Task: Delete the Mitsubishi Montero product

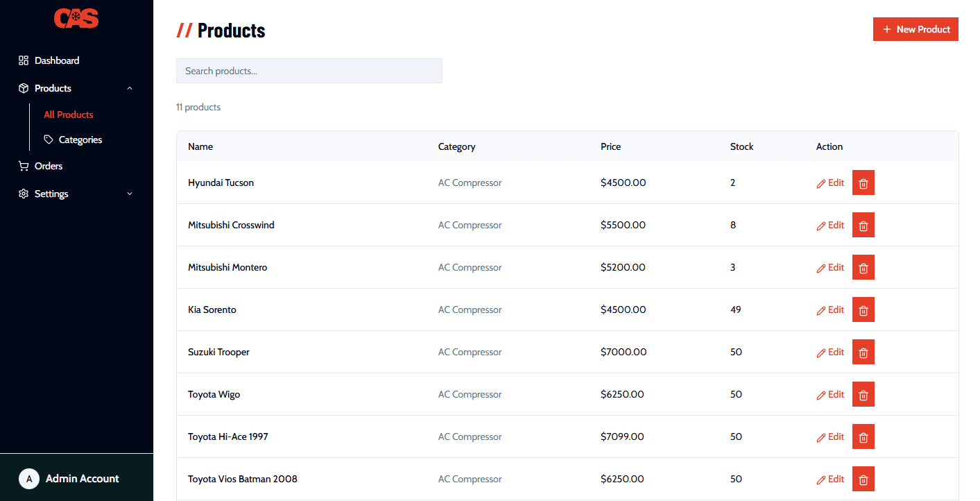Action: click(863, 267)
